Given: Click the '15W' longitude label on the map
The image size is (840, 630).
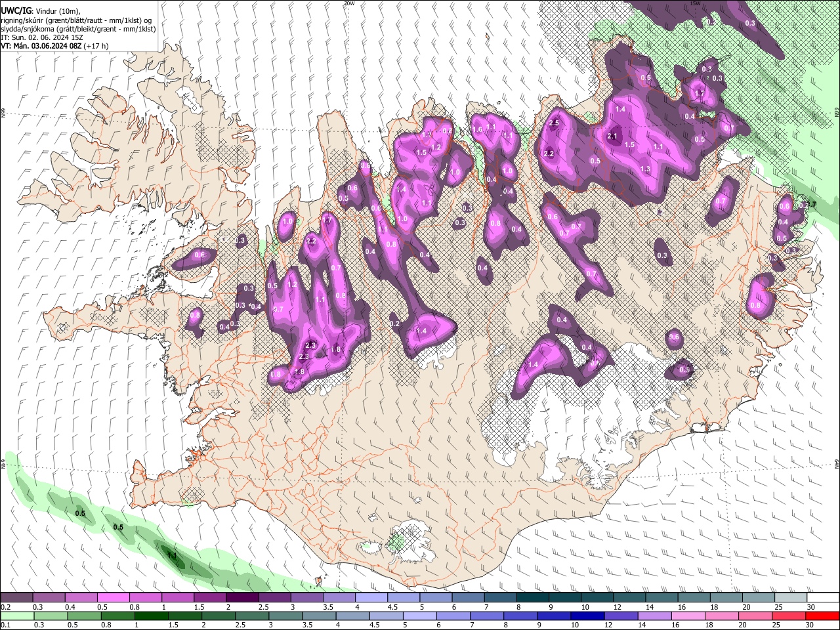Looking at the screenshot, I should point(696,3).
